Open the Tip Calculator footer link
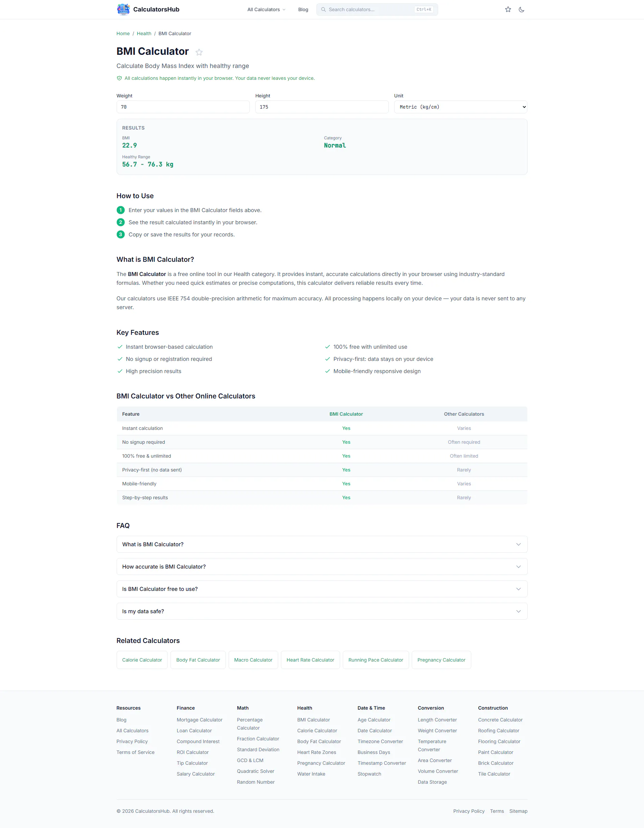Image resolution: width=644 pixels, height=828 pixels. [192, 763]
